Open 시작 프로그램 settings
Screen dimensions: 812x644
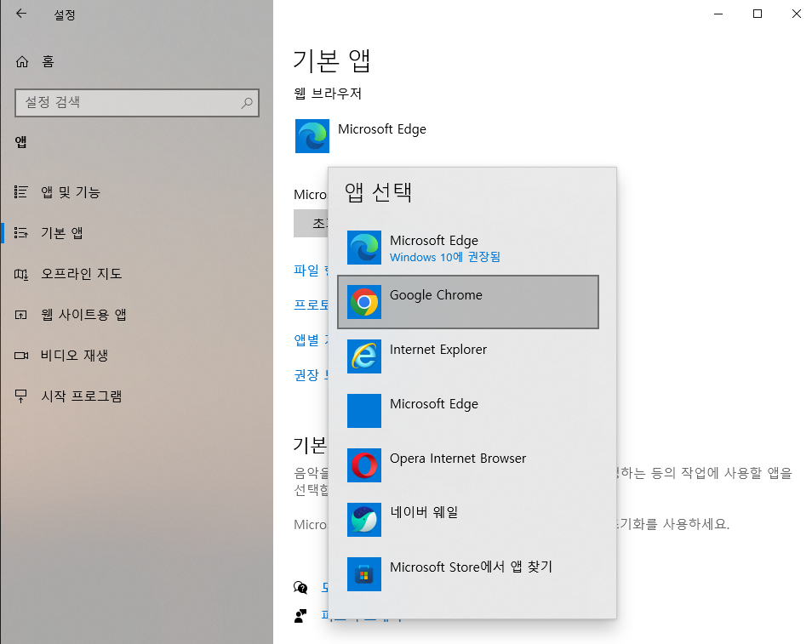[82, 396]
